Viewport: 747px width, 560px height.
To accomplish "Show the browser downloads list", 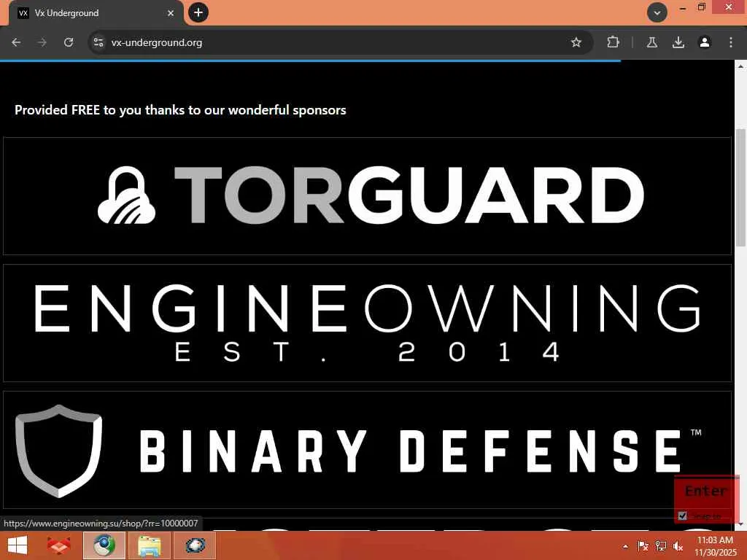I will point(678,42).
